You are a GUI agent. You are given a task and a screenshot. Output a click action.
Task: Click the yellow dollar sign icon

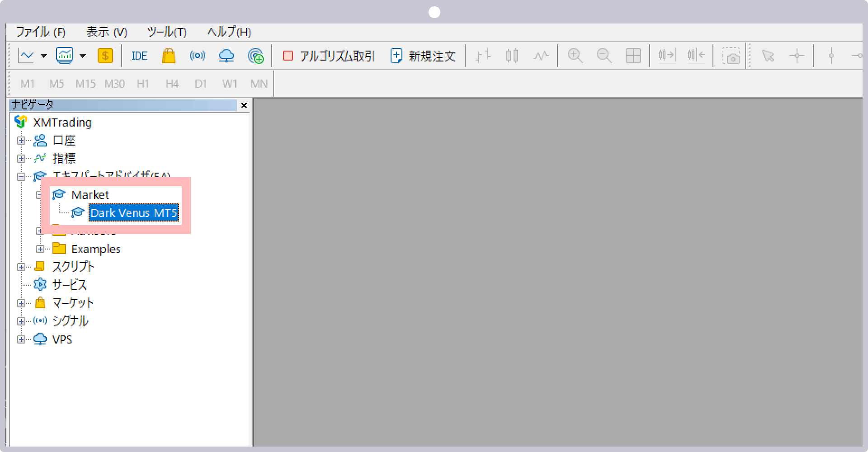pyautogui.click(x=105, y=56)
